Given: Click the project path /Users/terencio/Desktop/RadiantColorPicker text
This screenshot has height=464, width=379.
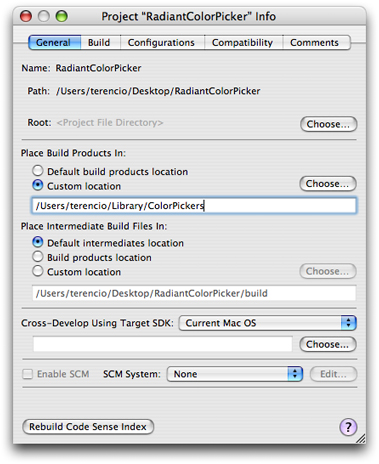Looking at the screenshot, I should point(158,91).
